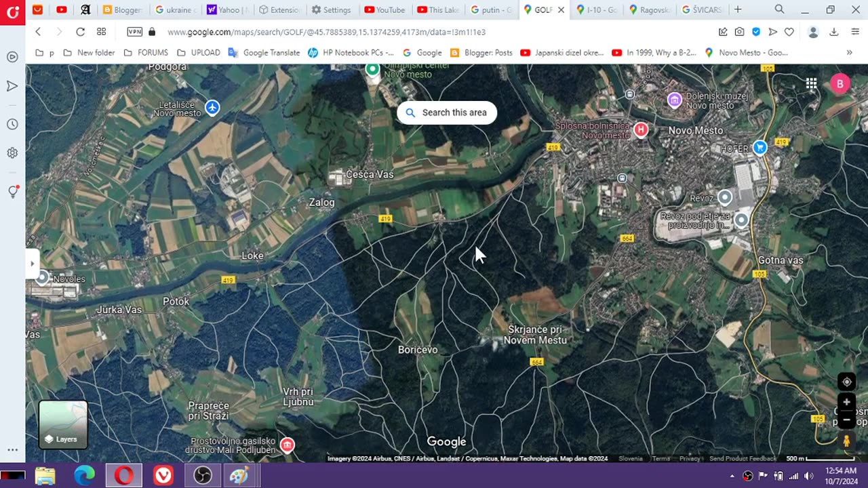Open History clock icon in sidebar

12,125
